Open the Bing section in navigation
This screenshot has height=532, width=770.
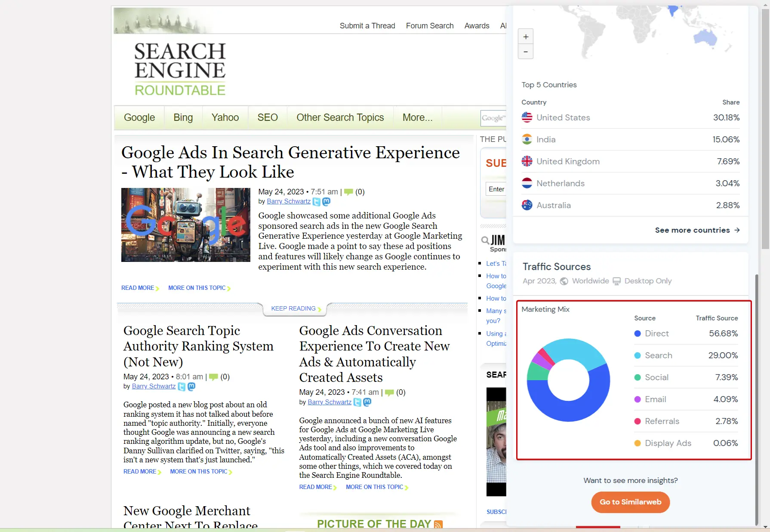183,117
